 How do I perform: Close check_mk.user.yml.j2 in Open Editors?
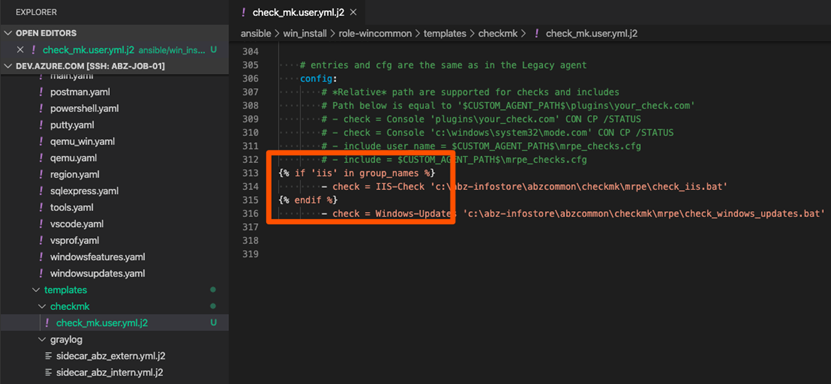(x=20, y=50)
